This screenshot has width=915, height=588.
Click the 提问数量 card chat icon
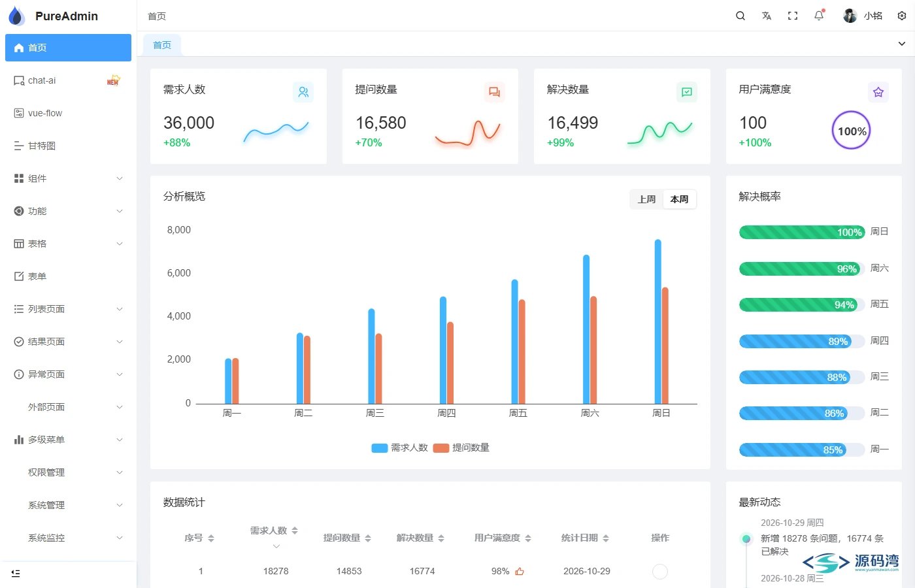coord(495,92)
